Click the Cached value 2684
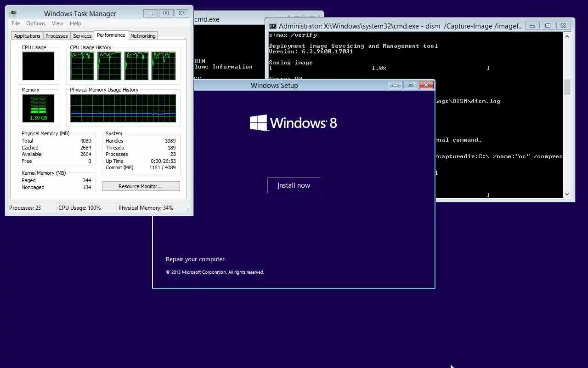Viewport: 588px width, 368px height. pyautogui.click(x=85, y=148)
